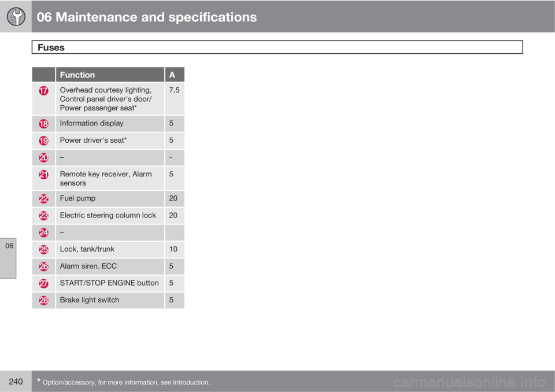Viewport: 555px width, 392px height.
Task: Click Electric steering column lock entry
Action: point(108,215)
